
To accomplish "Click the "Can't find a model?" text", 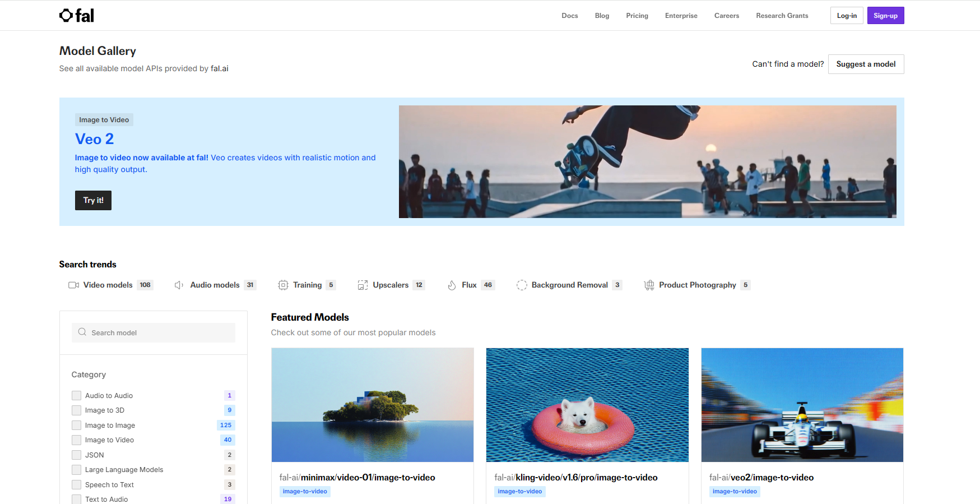I will (x=788, y=64).
